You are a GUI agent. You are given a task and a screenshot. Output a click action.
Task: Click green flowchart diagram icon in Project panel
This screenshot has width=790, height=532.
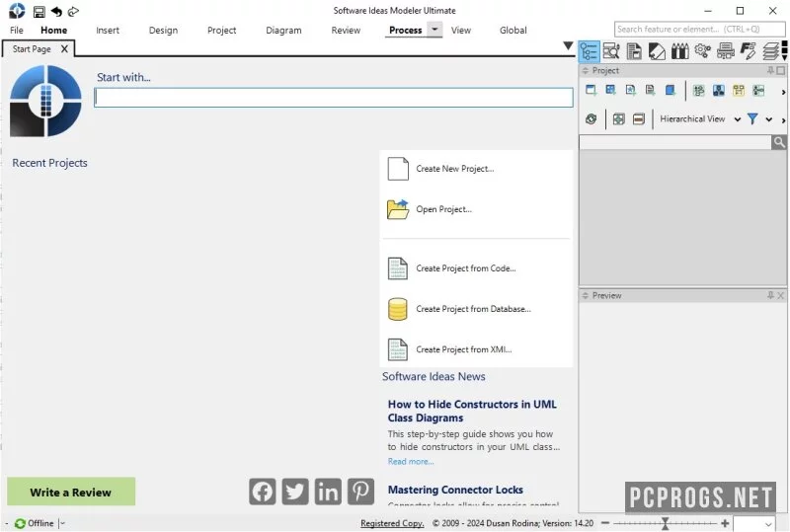(699, 90)
